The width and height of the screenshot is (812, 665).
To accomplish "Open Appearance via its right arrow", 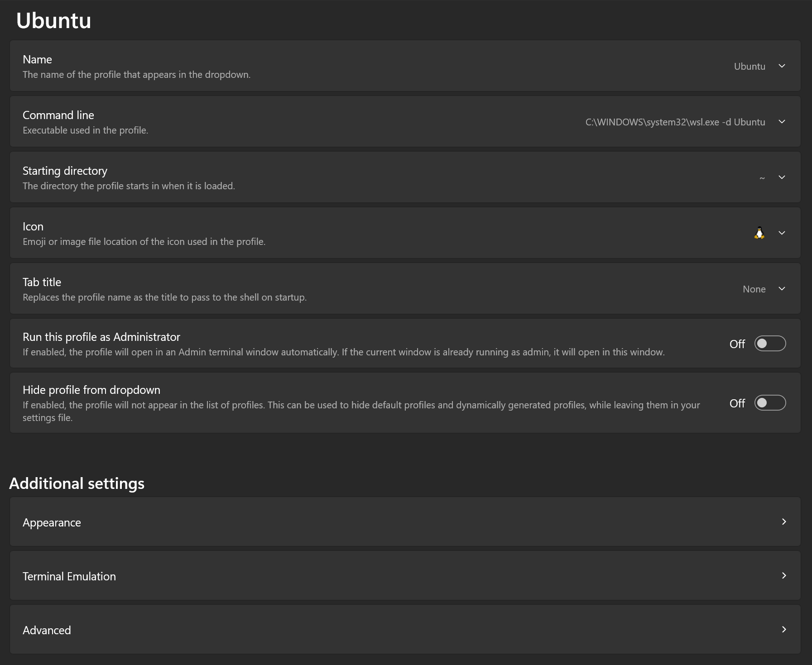I will click(x=784, y=522).
